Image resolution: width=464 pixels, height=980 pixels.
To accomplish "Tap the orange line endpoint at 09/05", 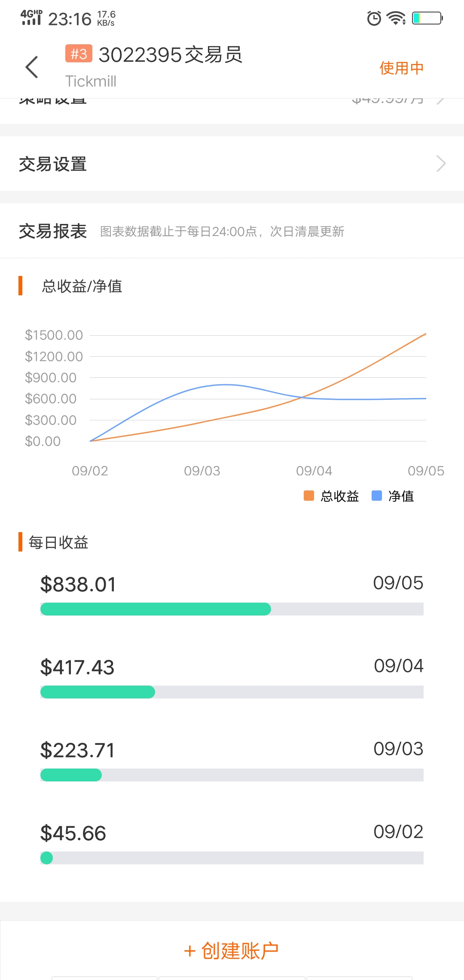I will coord(426,334).
